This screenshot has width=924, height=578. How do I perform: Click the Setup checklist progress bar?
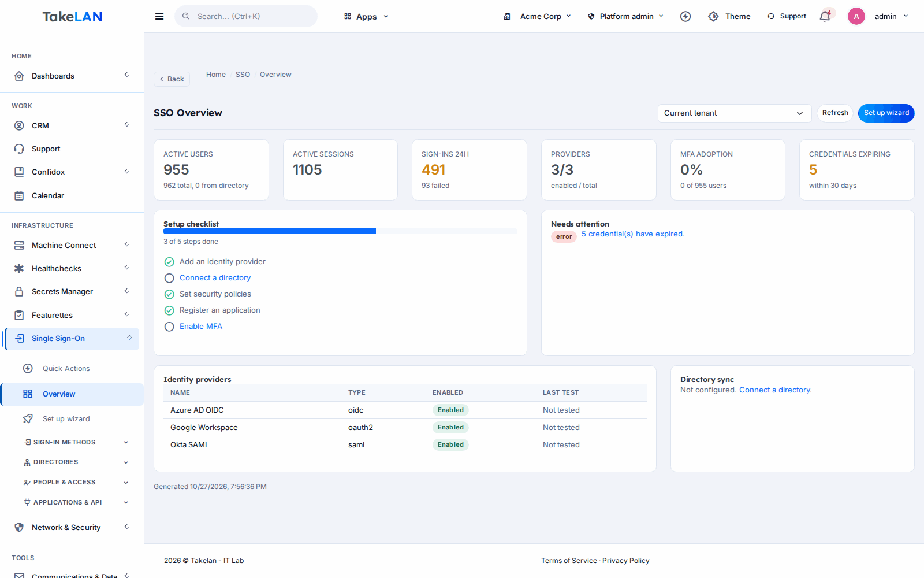(x=340, y=231)
